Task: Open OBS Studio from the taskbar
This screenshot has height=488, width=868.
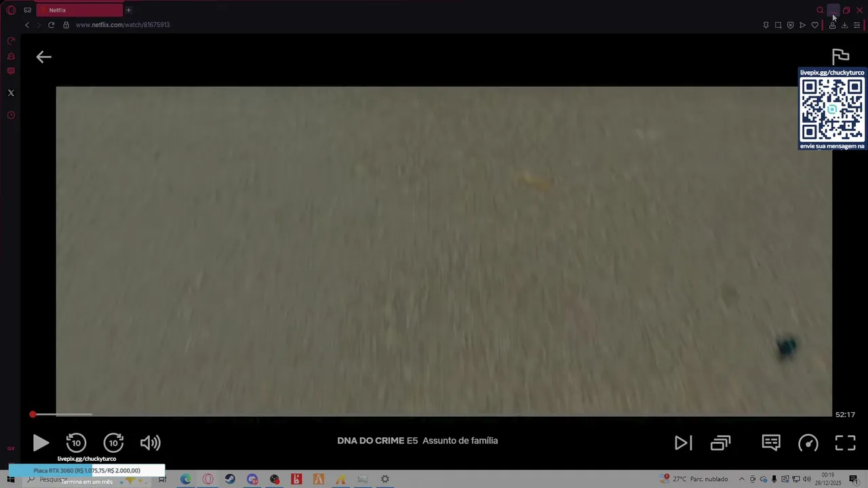Action: (x=275, y=479)
